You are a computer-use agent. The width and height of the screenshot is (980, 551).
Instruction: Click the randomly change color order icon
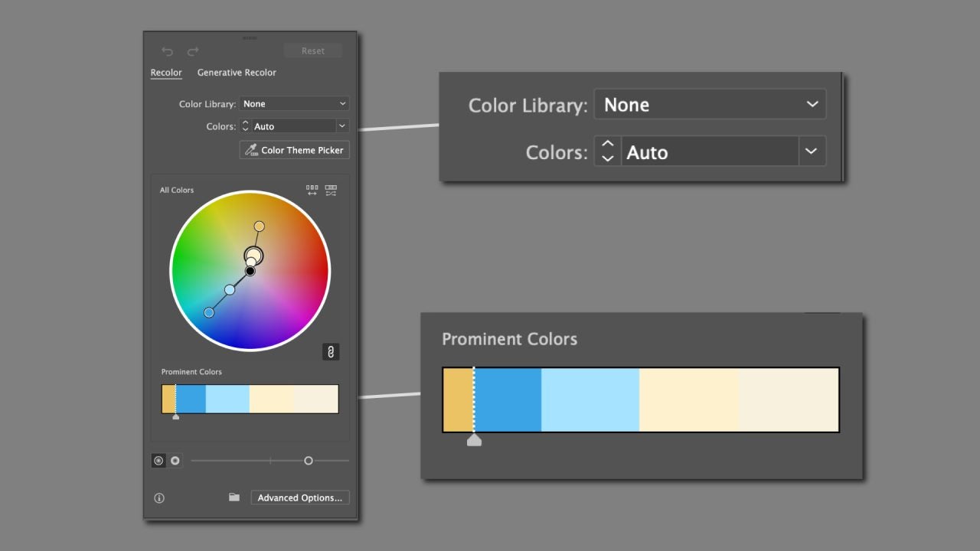tap(312, 190)
